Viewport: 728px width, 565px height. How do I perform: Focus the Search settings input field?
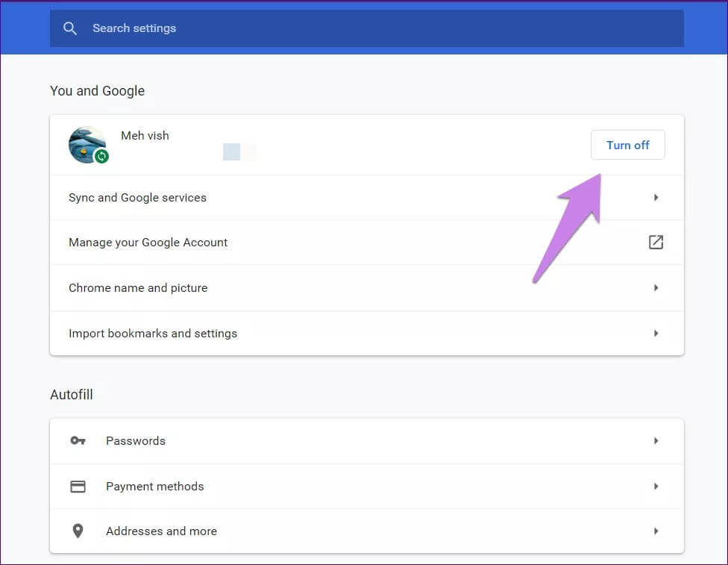click(x=373, y=28)
